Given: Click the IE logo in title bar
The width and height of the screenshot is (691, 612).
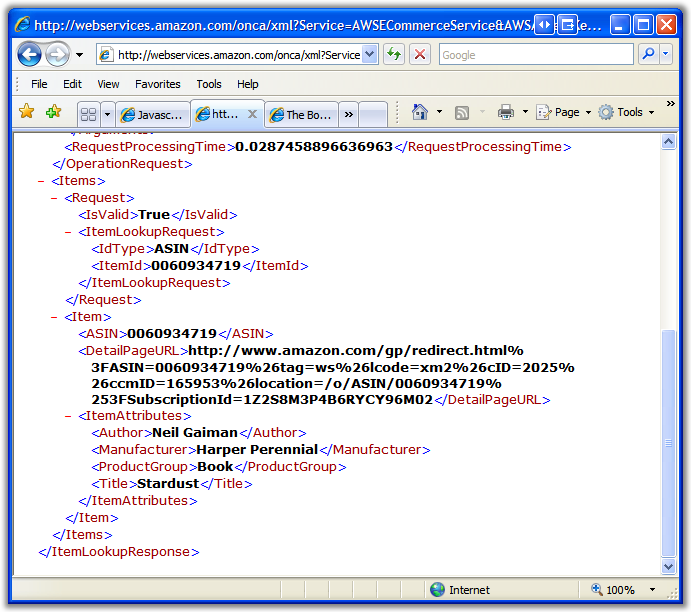Looking at the screenshot, I should (x=22, y=24).
